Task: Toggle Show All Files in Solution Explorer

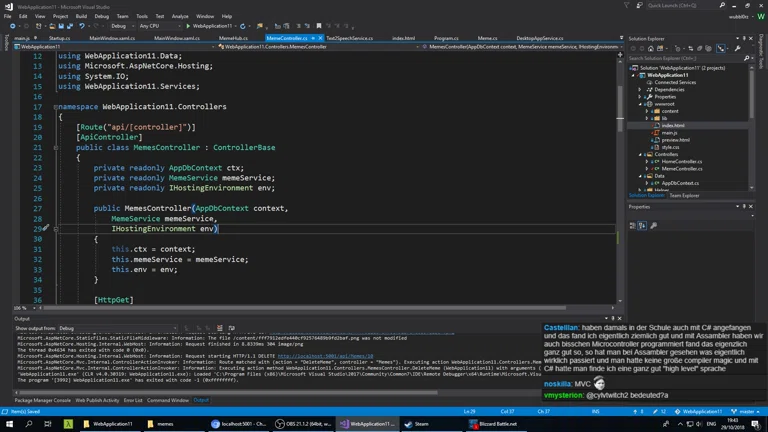Action: (x=706, y=48)
